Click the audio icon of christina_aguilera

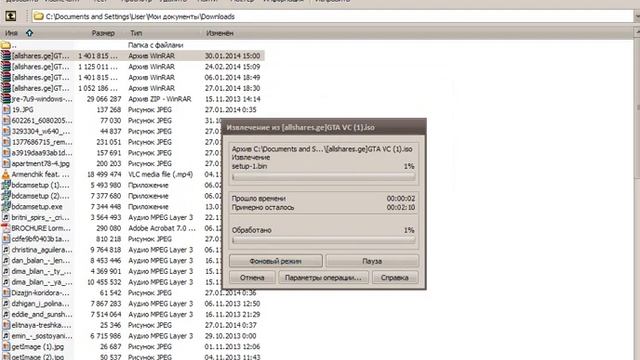pos(6,249)
